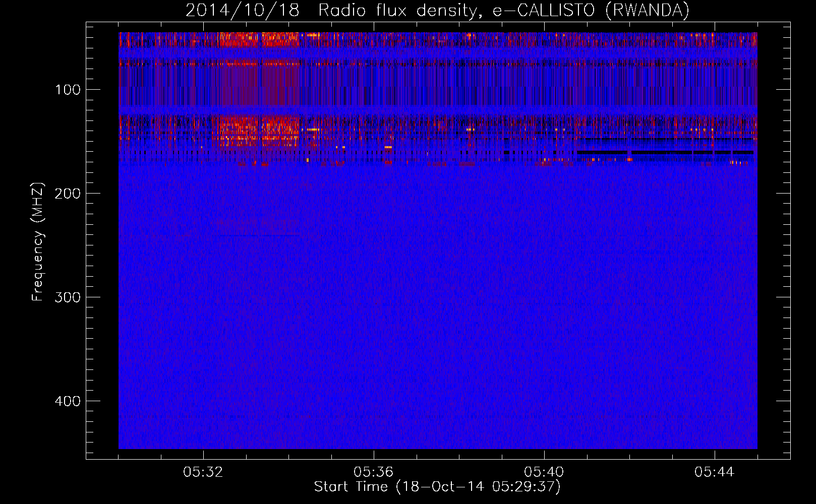Image resolution: width=816 pixels, height=504 pixels.
Task: Click the plot title mentioning e-CALLISTO (RWANDA)
Action: coord(437,10)
